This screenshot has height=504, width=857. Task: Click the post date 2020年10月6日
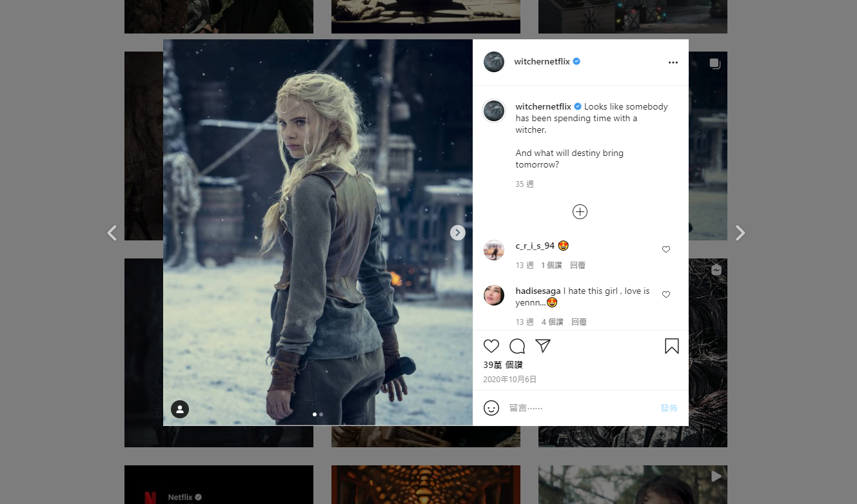tap(510, 380)
